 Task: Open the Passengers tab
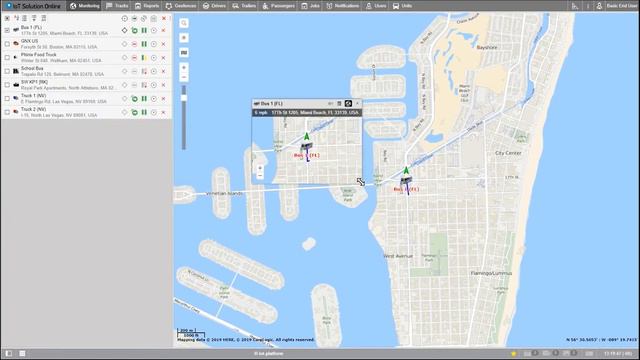(278, 6)
